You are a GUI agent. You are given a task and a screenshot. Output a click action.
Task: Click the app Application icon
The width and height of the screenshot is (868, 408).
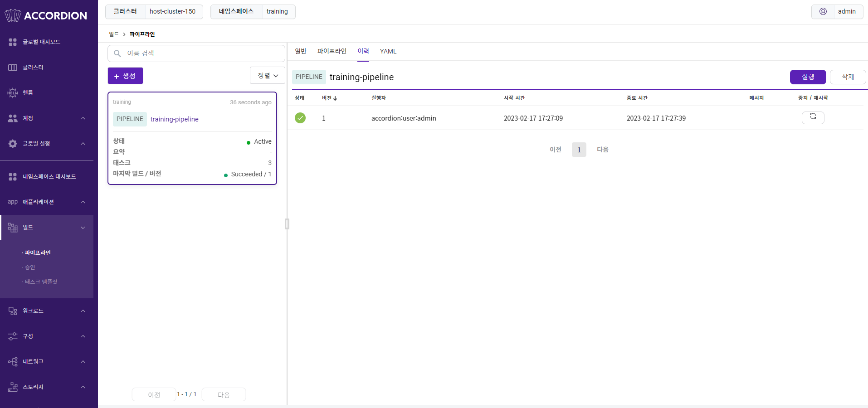13,202
